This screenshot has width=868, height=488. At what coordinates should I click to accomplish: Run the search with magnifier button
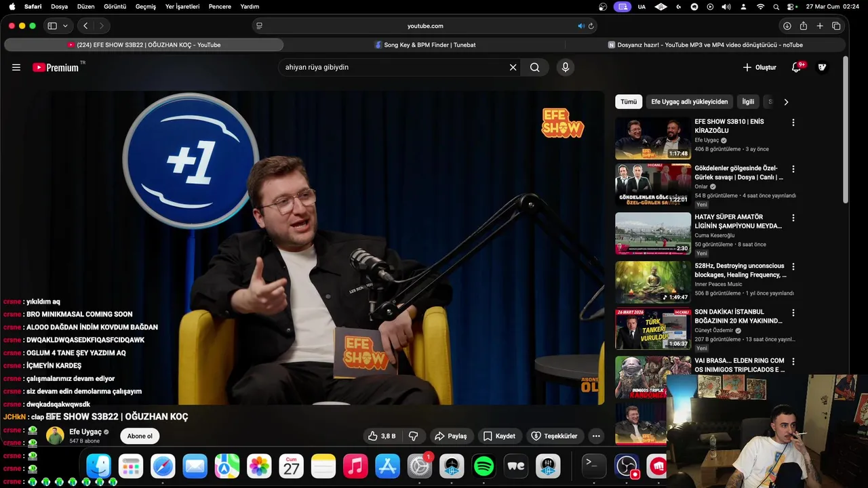tap(535, 67)
